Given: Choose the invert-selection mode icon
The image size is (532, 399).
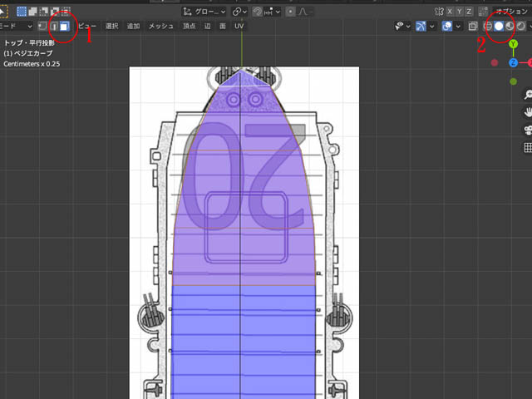Looking at the screenshot, I should tap(56, 12).
